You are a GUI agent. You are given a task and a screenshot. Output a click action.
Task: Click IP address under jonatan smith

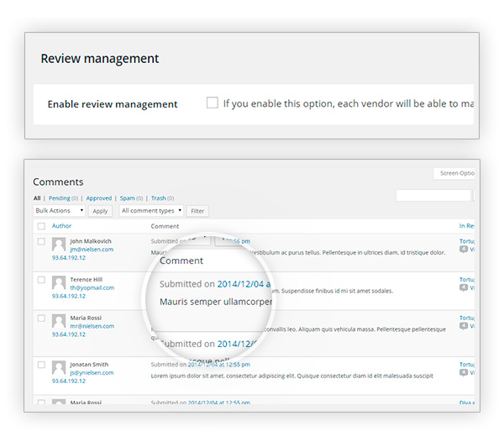coord(69,381)
